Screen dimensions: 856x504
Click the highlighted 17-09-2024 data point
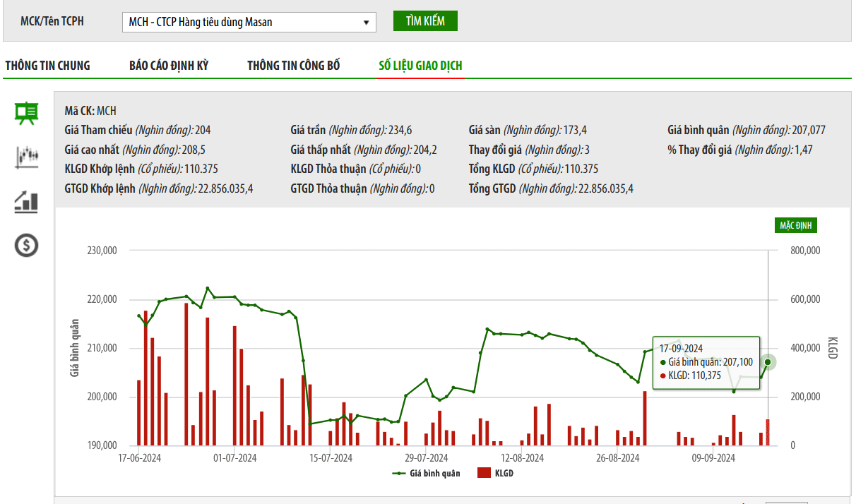coord(768,362)
